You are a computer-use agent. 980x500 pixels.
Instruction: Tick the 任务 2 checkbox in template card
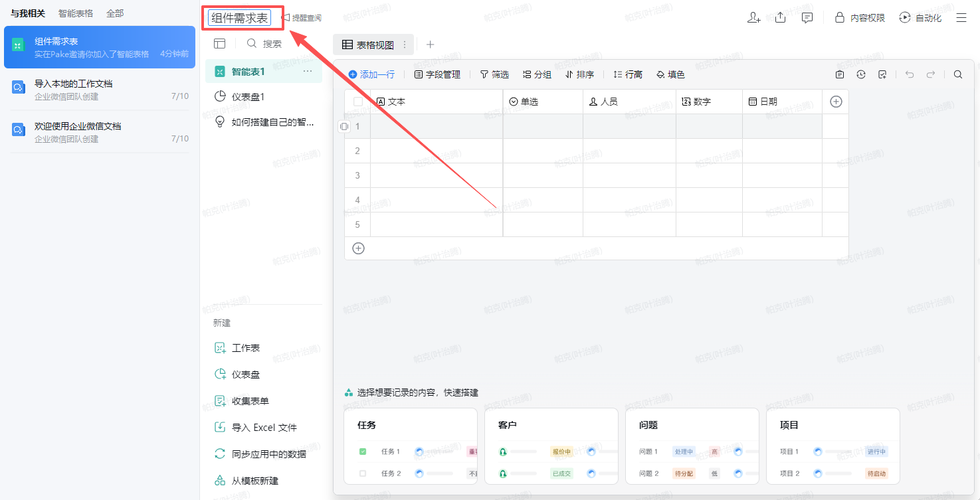click(363, 473)
